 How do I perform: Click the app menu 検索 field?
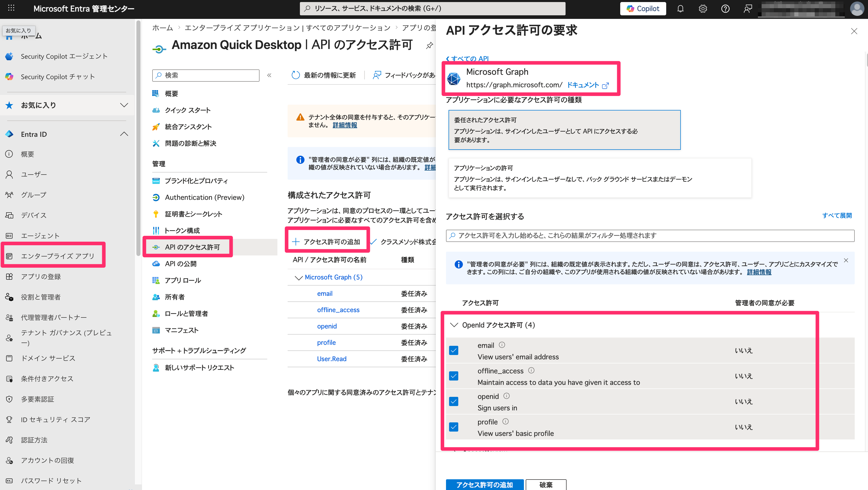[206, 75]
